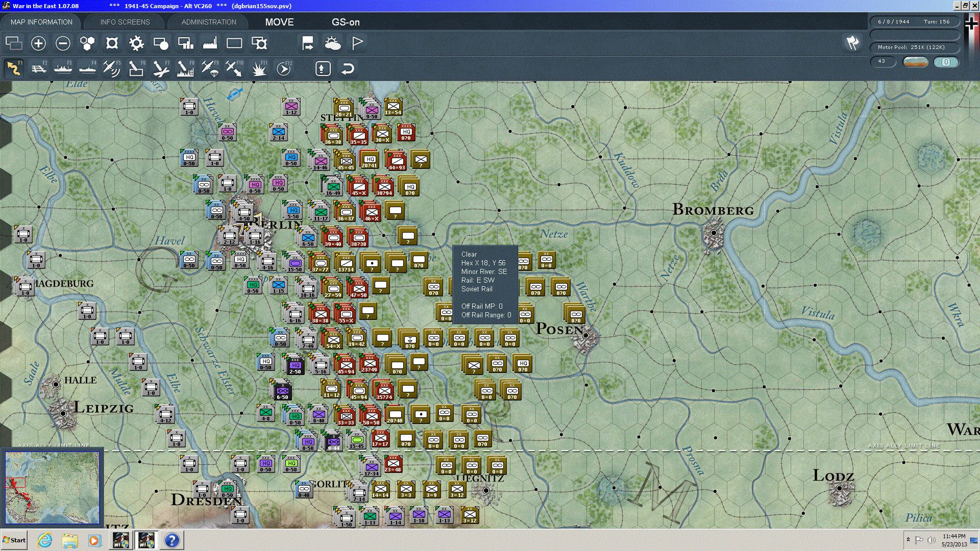
Task: Select the F10 air transfer mode
Action: (x=234, y=68)
